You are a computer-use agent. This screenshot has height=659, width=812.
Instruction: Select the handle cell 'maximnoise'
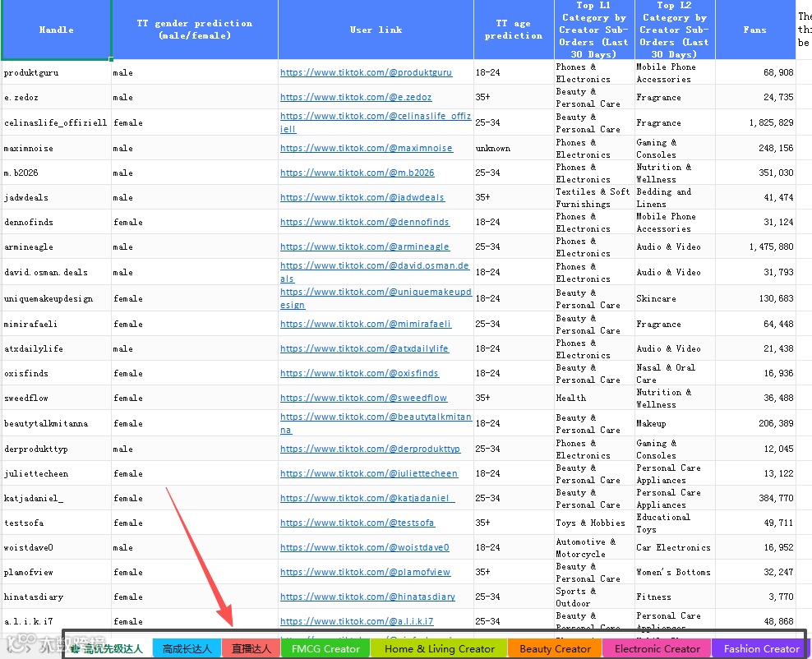click(57, 148)
